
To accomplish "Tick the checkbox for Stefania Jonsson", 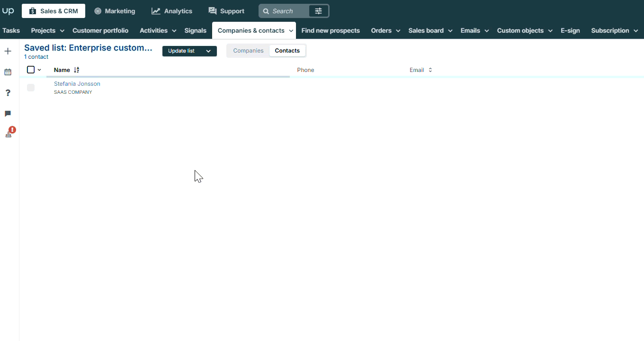I will click(31, 88).
